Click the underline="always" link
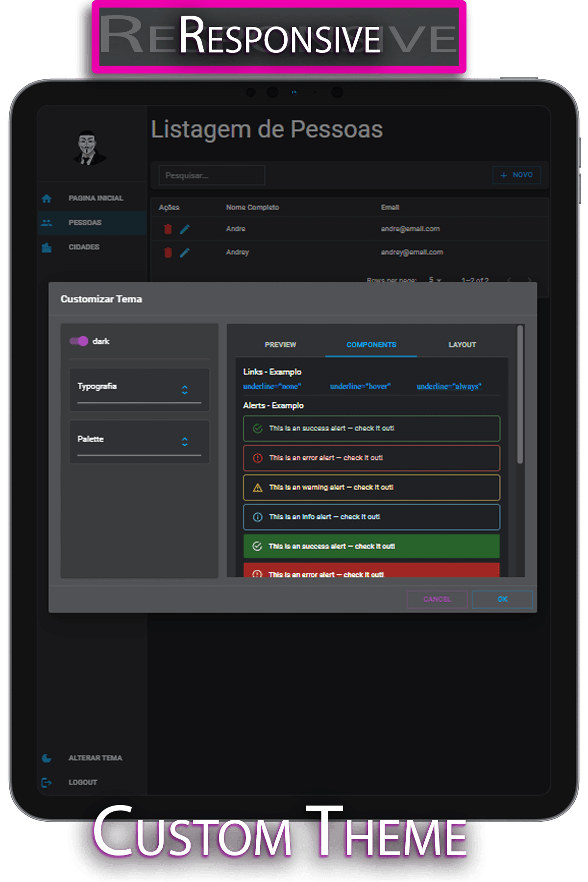The width and height of the screenshot is (588, 882). click(x=449, y=387)
